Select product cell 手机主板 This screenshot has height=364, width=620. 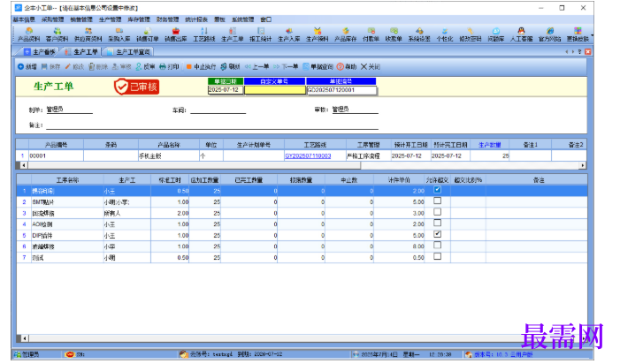tap(169, 156)
